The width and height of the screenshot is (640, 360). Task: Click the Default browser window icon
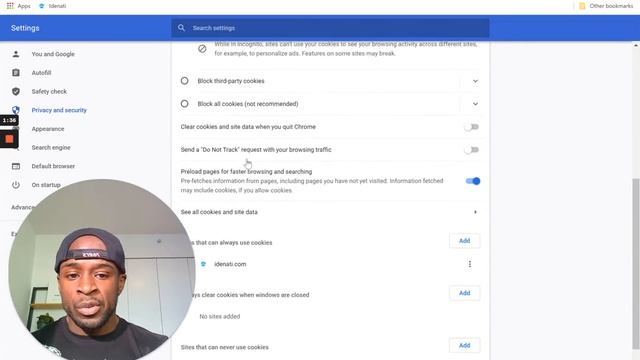[16, 166]
